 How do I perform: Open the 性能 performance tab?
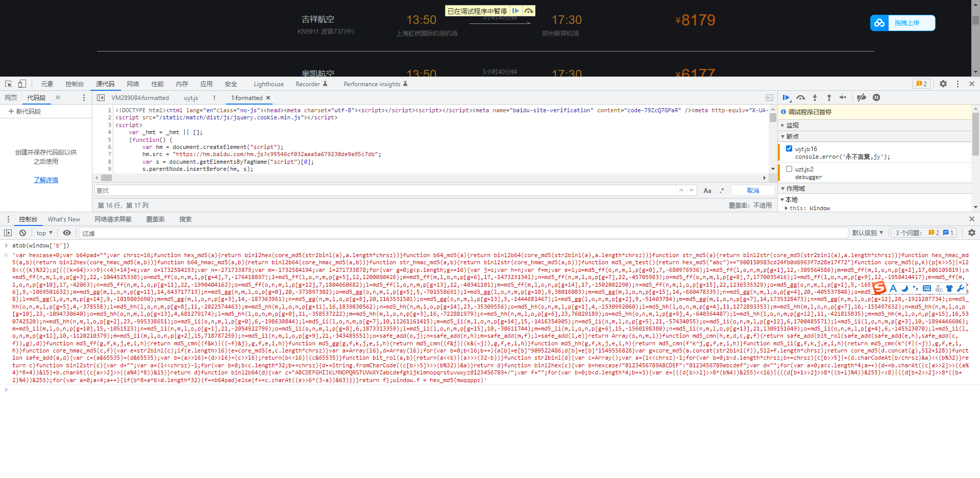click(157, 84)
